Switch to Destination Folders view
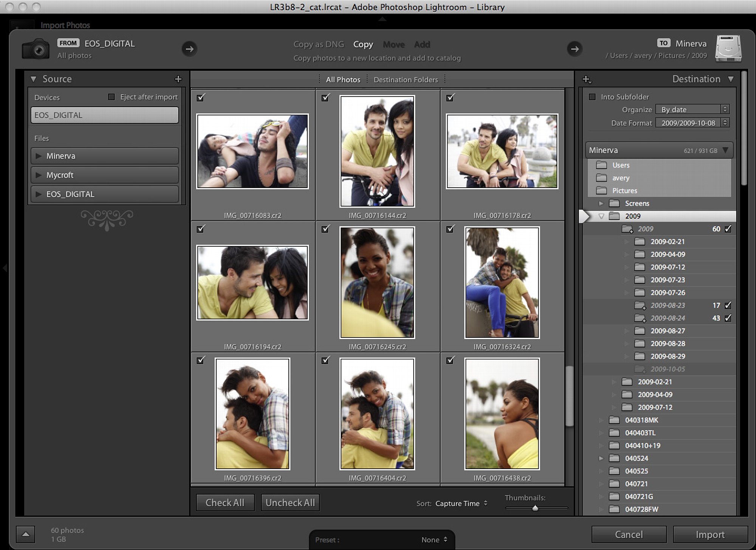756x550 pixels. click(406, 80)
